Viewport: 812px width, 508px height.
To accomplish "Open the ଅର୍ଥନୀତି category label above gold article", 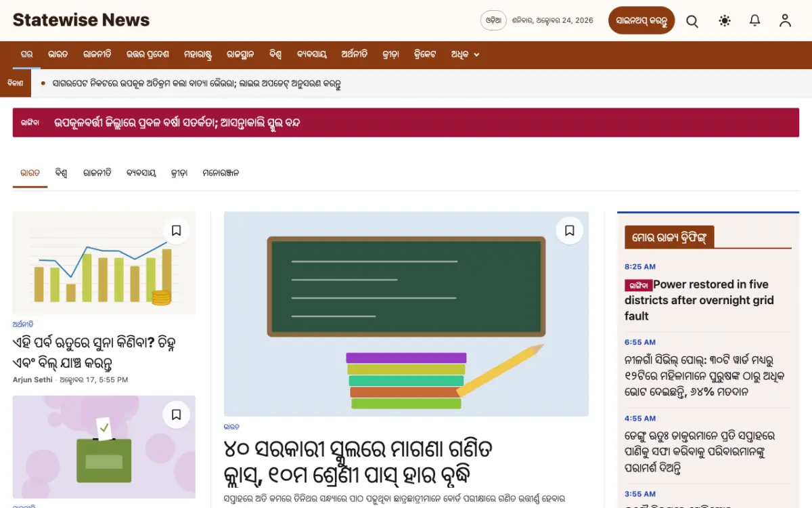I will (x=23, y=324).
